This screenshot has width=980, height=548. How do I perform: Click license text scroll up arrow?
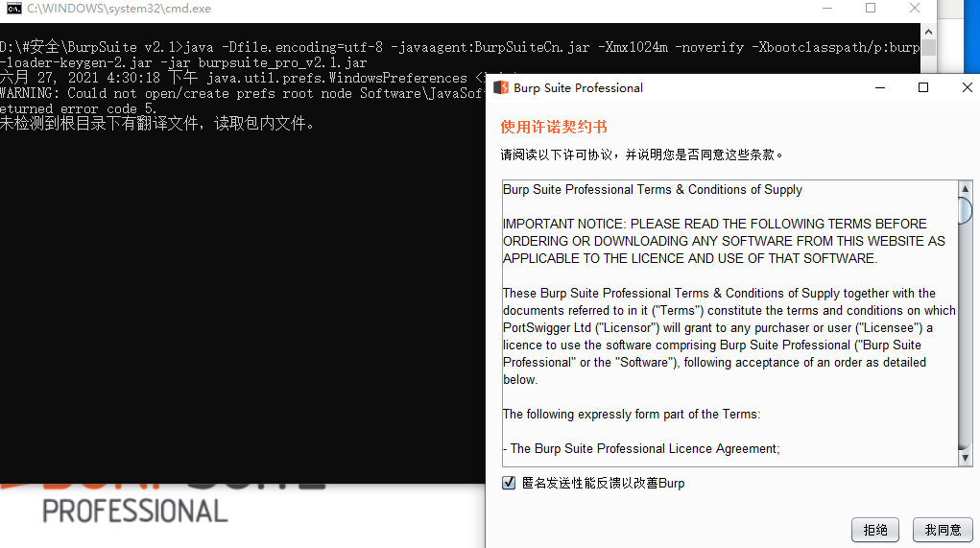(x=965, y=189)
